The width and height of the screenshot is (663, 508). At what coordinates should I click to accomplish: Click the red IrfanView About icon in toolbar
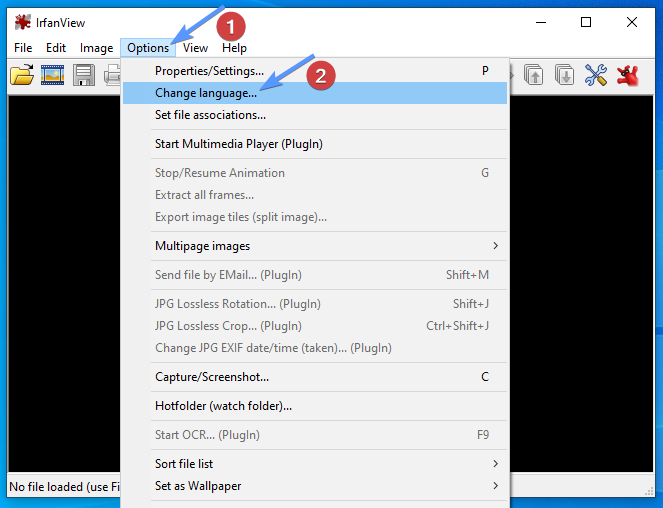(x=627, y=75)
